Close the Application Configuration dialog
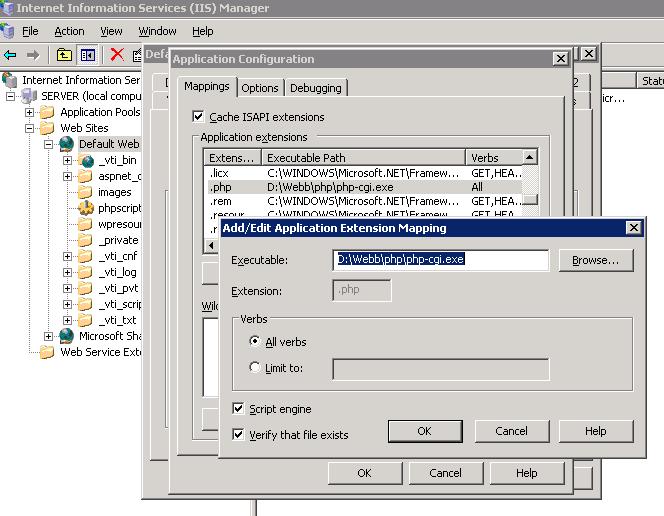This screenshot has height=516, width=664. pyautogui.click(x=561, y=58)
